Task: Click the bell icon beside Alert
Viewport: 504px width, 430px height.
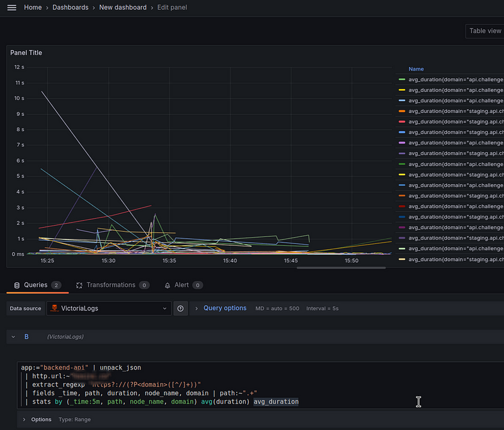Action: pyautogui.click(x=168, y=285)
